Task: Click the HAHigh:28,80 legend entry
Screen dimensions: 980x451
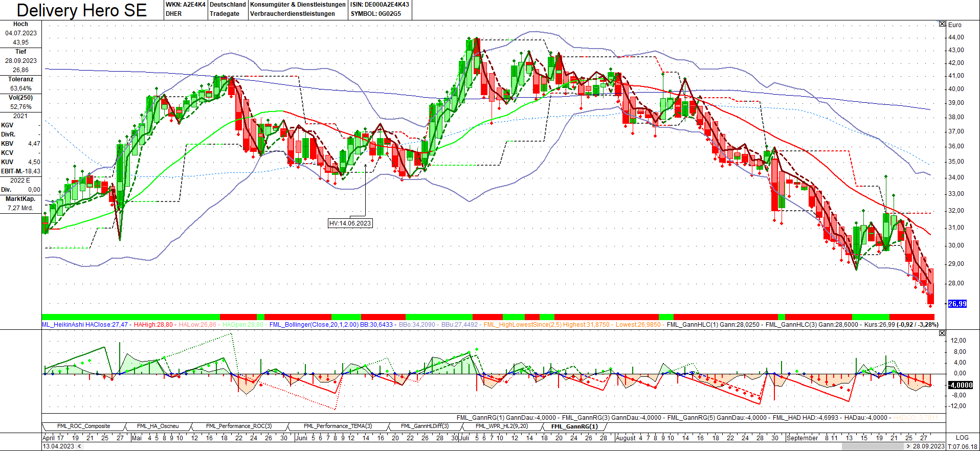Action: (x=153, y=325)
